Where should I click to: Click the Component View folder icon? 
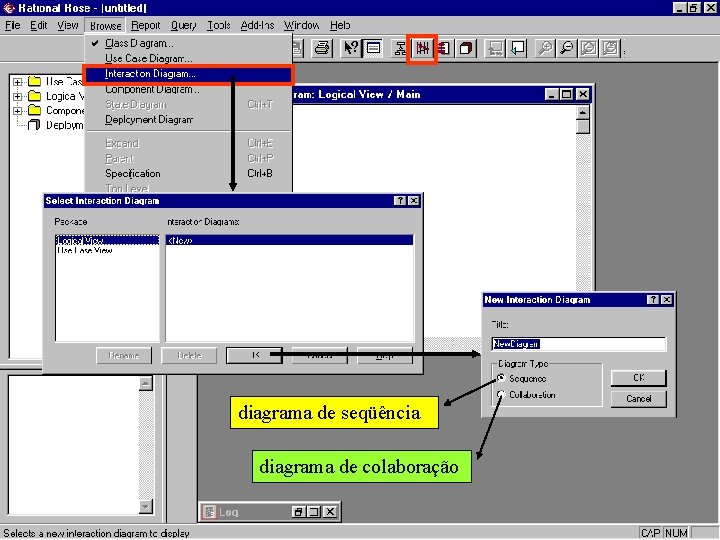coord(34,110)
